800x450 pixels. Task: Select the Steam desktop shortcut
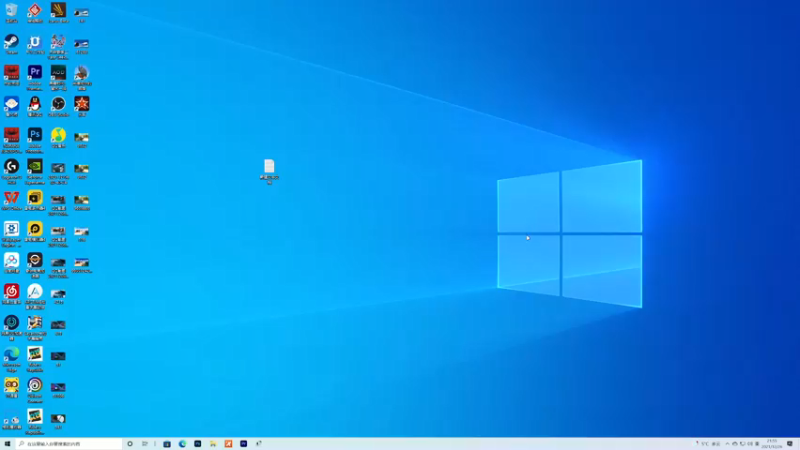tap(11, 44)
